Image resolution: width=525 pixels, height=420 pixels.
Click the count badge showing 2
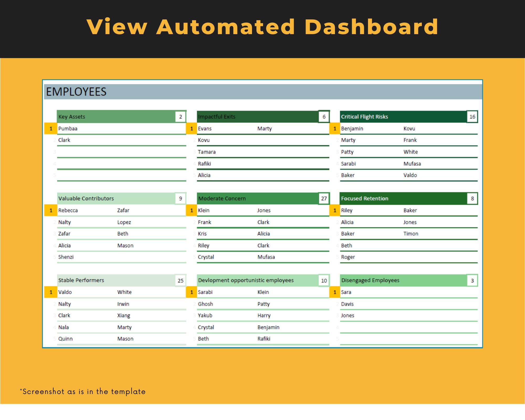(x=181, y=117)
